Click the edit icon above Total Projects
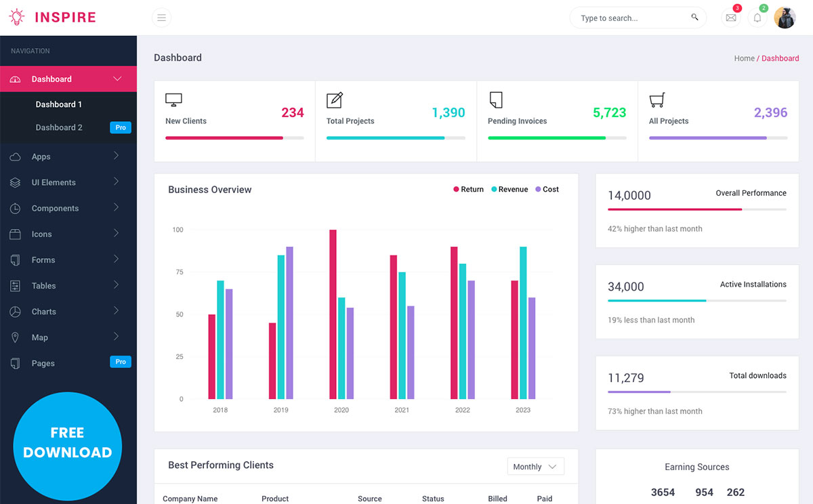Image resolution: width=813 pixels, height=504 pixels. [x=335, y=100]
